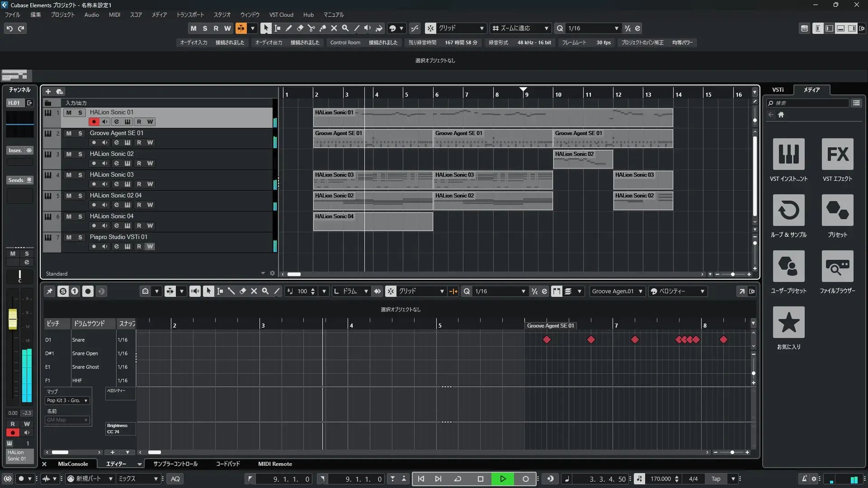Open the MIDI menu
868x488 pixels.
tap(114, 14)
